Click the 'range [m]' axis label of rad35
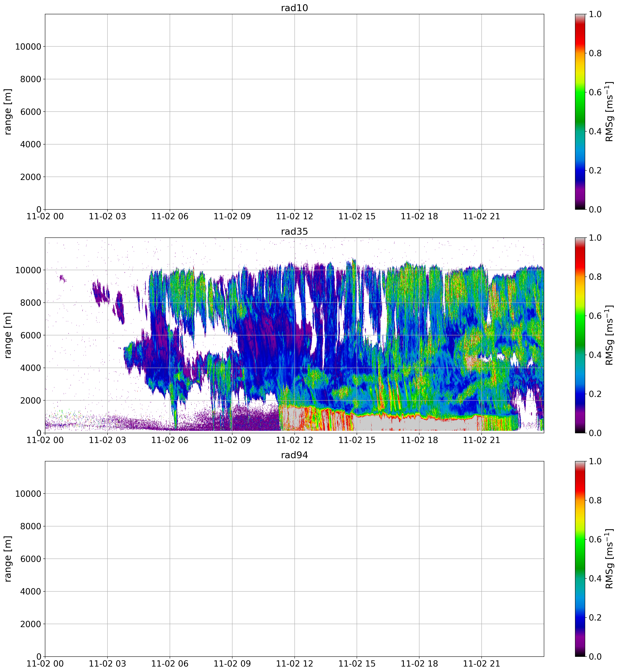 tap(8, 336)
